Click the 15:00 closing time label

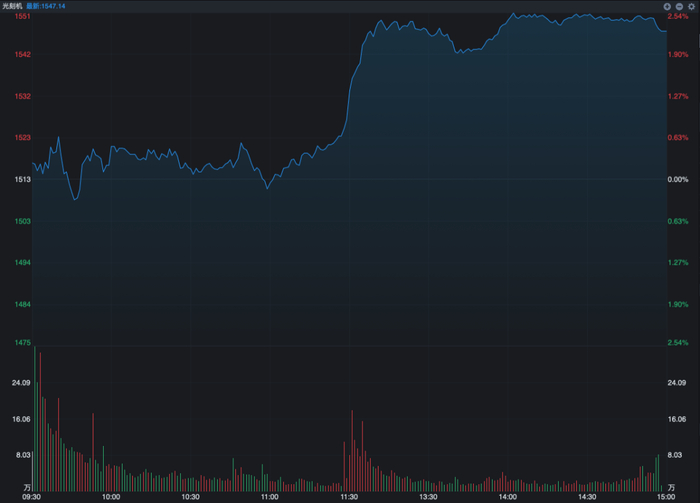pyautogui.click(x=666, y=497)
